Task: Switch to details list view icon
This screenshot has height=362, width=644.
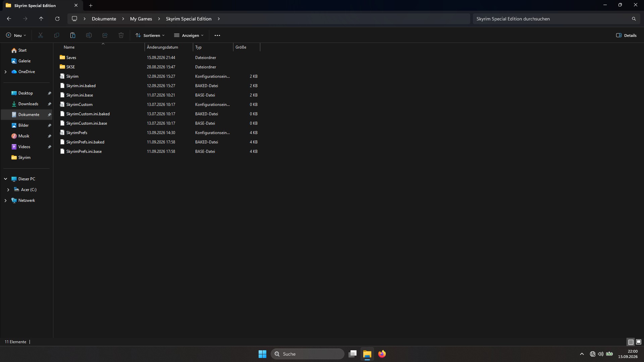Action: pos(631,342)
